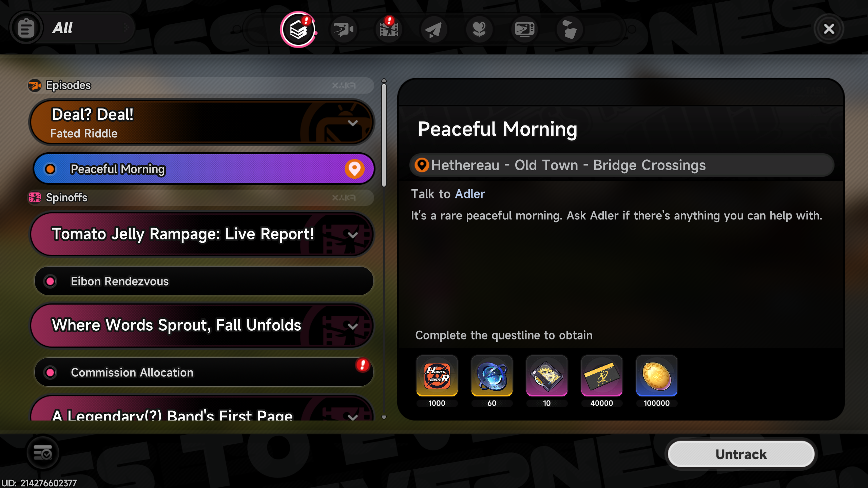Click the Hunter XP reward thumbnail
Image resolution: width=868 pixels, height=488 pixels.
[437, 376]
